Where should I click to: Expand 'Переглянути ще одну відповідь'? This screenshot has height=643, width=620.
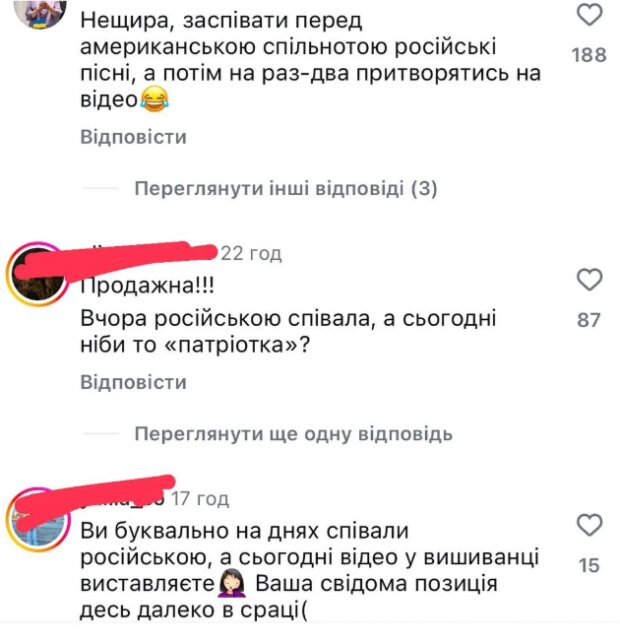(x=294, y=434)
